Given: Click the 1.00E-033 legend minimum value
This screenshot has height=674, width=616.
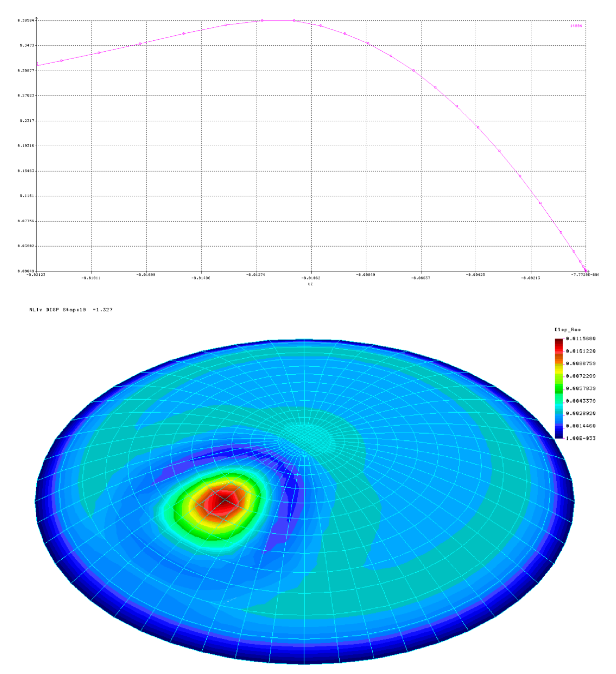Looking at the screenshot, I should pyautogui.click(x=581, y=438).
